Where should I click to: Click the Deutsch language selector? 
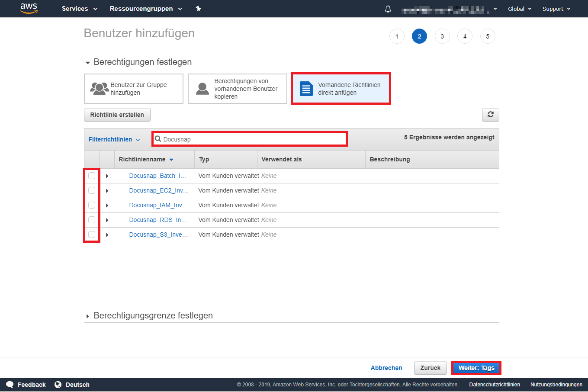tap(77, 385)
